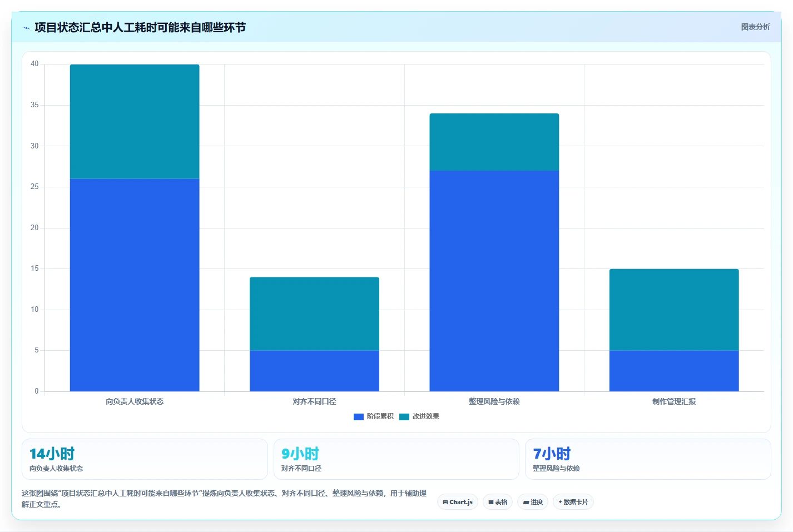Click the blue segment of 向负责人收集状态 bar
The height and width of the screenshot is (532, 793).
[x=135, y=285]
